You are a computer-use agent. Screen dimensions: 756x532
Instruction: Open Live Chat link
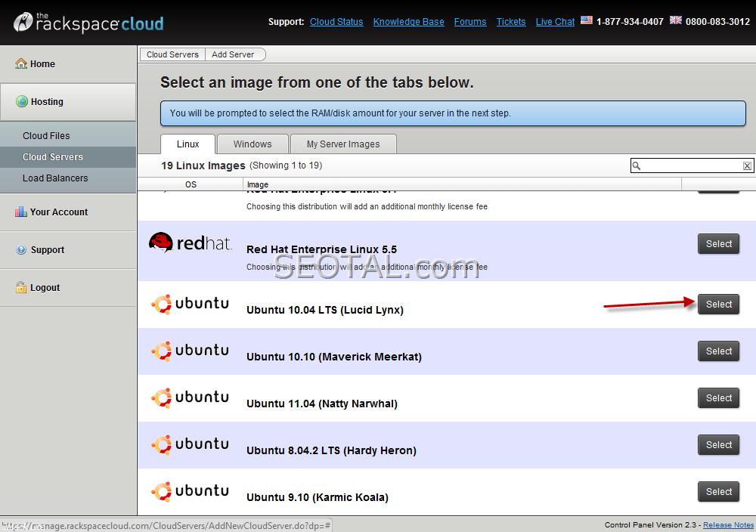coord(555,22)
